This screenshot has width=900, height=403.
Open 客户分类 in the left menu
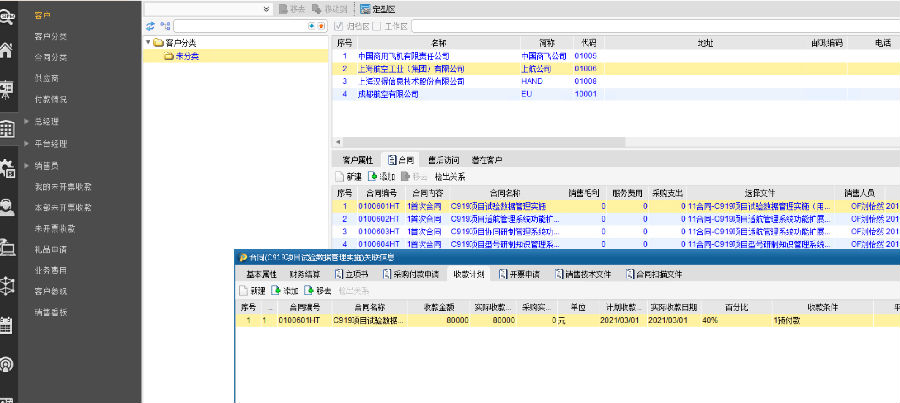(x=51, y=36)
